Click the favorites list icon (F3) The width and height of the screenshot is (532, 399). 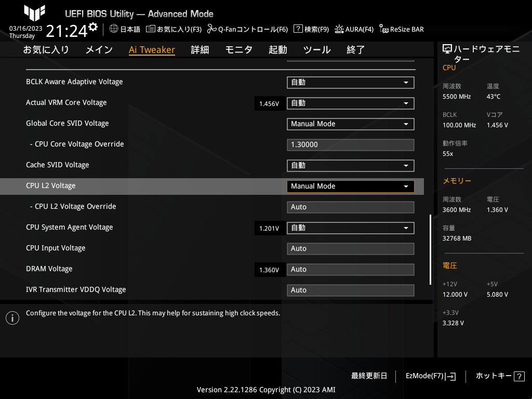150,29
